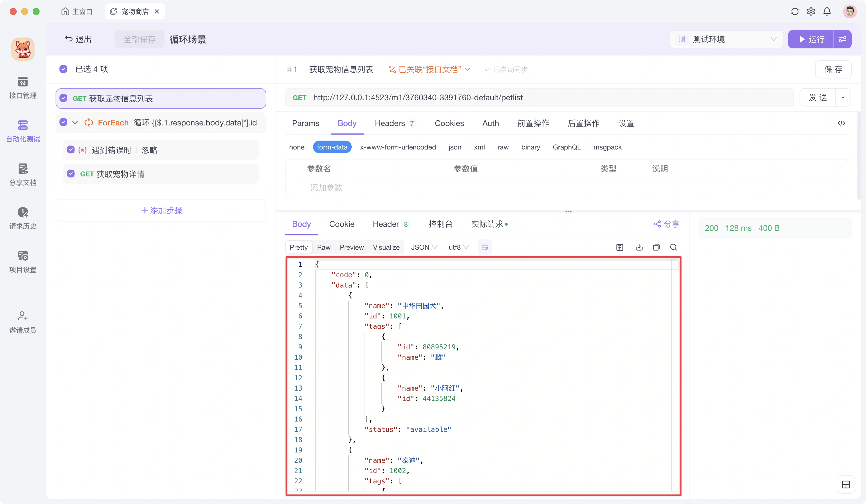Select the xml body type
Viewport: 866px width, 504px height.
click(479, 147)
